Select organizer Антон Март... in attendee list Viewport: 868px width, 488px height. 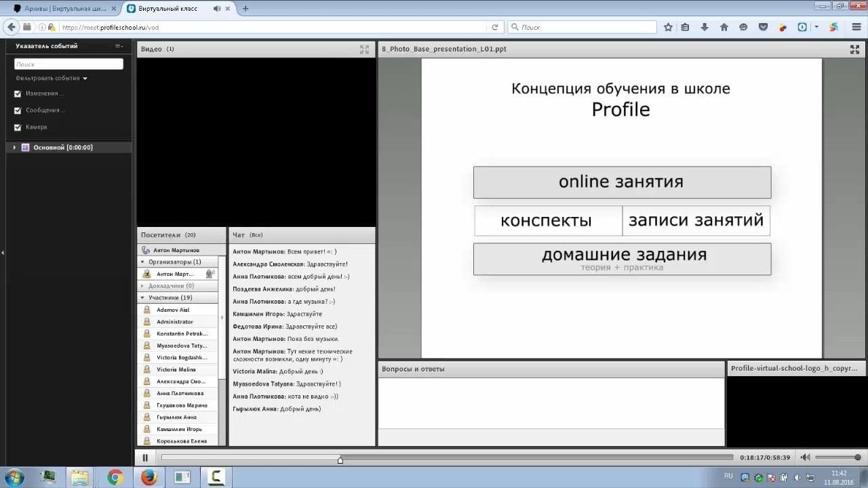click(x=176, y=274)
